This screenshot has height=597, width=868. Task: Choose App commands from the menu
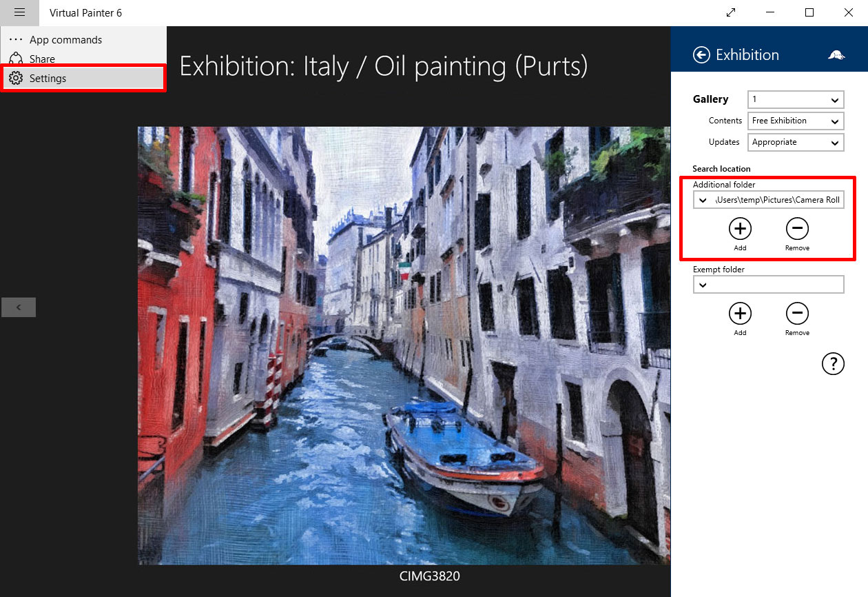pyautogui.click(x=83, y=40)
